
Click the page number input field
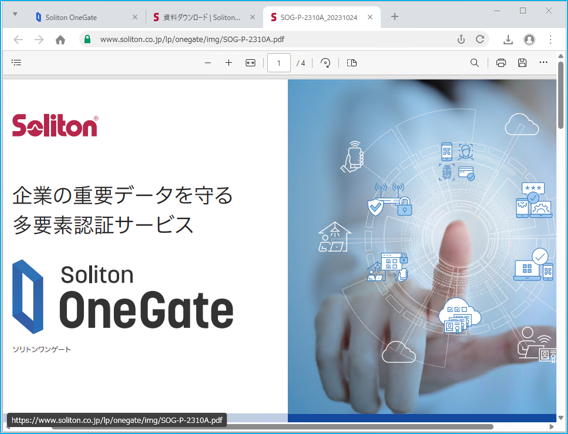[279, 63]
